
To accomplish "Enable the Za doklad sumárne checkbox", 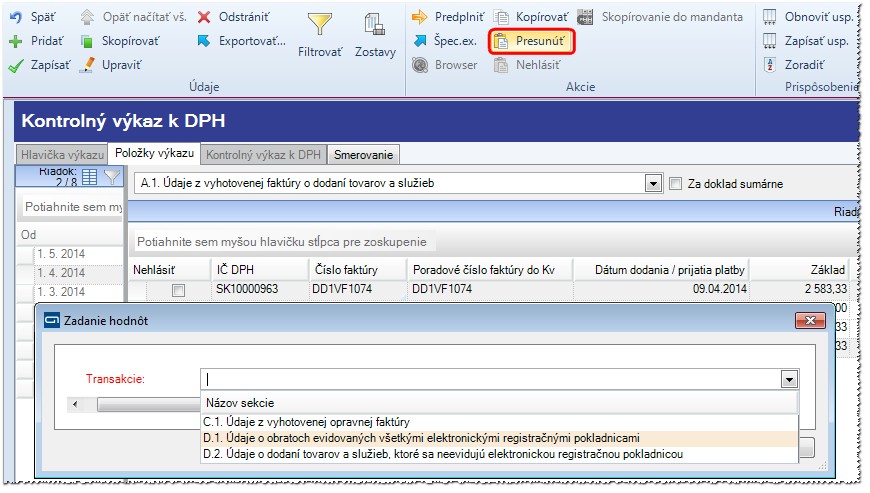I will (x=675, y=184).
